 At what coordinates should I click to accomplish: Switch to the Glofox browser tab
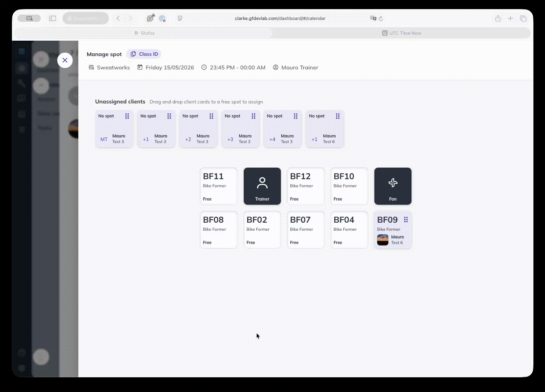click(144, 33)
